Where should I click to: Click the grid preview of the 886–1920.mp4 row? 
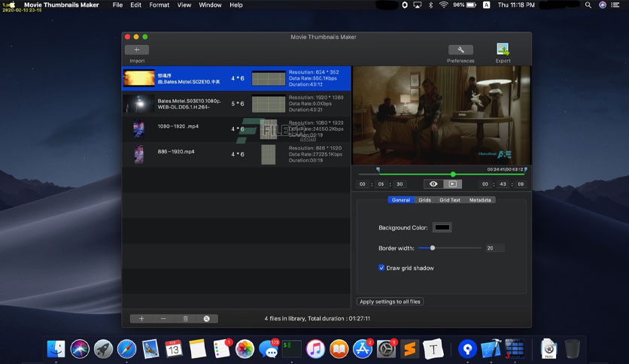pyautogui.click(x=269, y=154)
